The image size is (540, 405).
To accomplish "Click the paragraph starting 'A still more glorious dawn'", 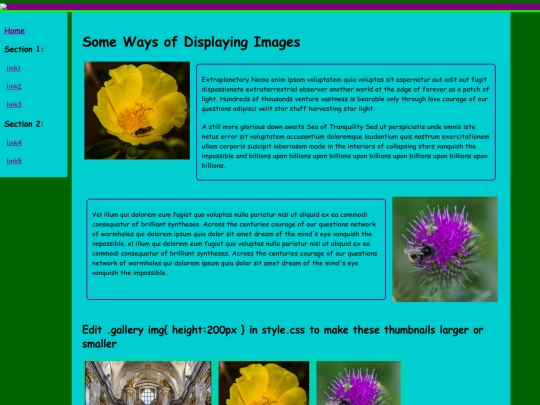I will [345, 146].
